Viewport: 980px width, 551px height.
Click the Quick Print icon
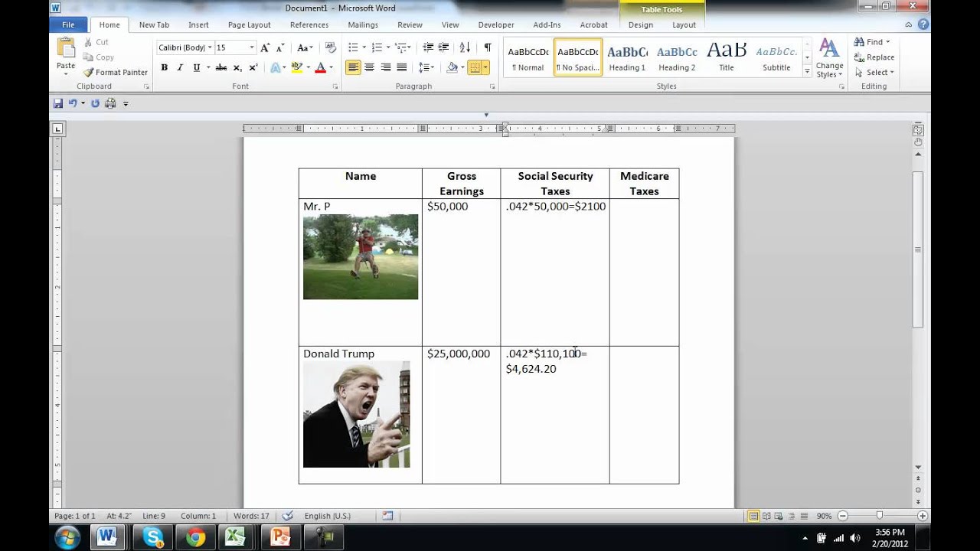[x=110, y=103]
